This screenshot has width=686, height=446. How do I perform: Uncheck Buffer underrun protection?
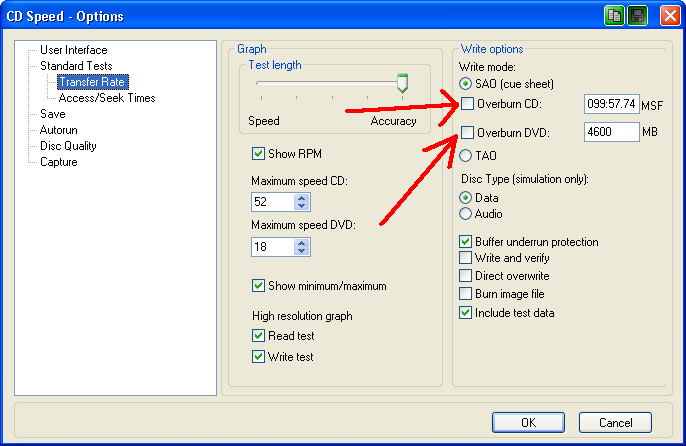coord(466,242)
